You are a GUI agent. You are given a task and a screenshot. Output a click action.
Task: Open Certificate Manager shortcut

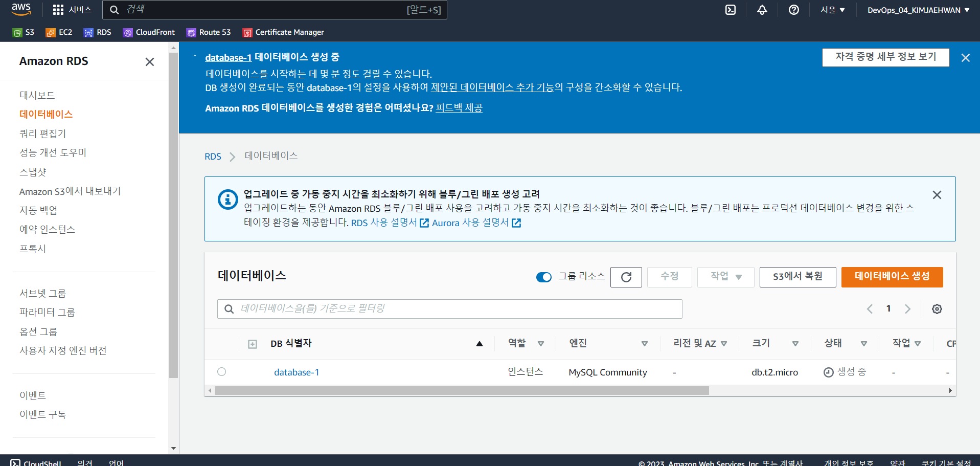coord(283,32)
